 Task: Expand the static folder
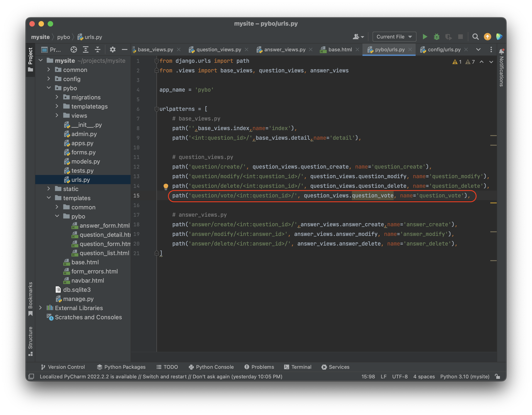coord(49,189)
